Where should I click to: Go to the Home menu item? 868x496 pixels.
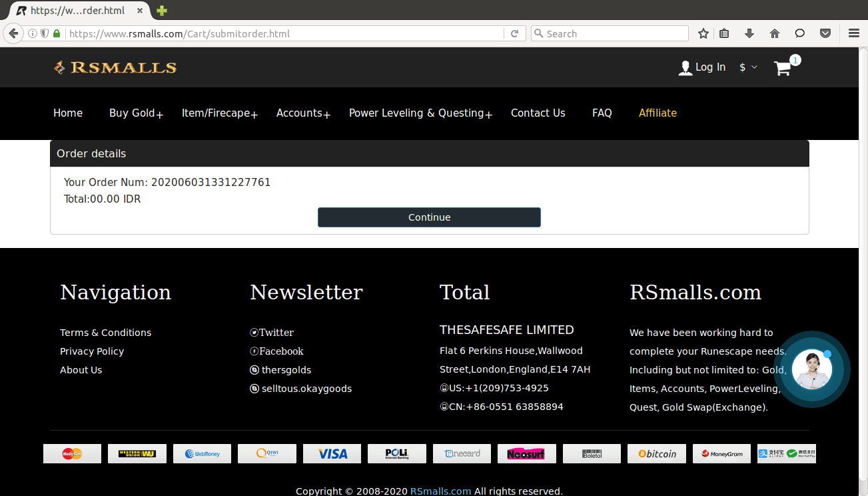click(x=68, y=113)
